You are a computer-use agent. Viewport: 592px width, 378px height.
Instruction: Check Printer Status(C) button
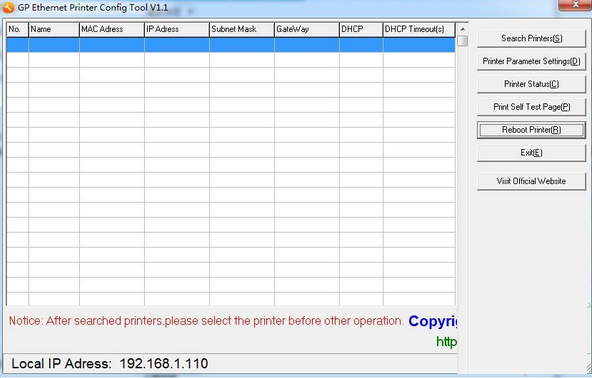pyautogui.click(x=531, y=84)
